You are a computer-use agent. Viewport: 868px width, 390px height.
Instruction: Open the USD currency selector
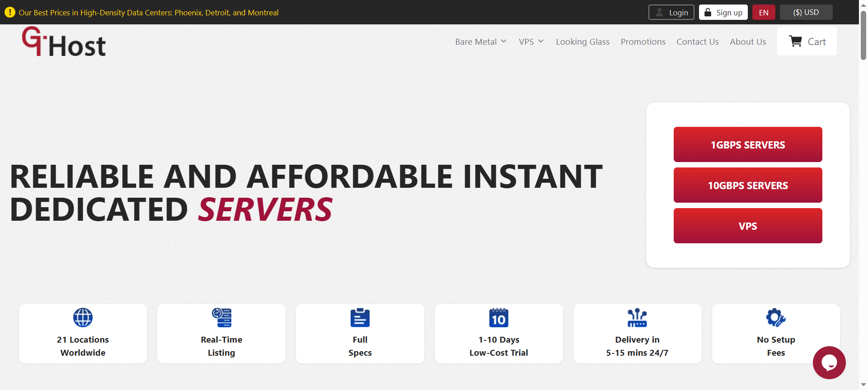(806, 13)
